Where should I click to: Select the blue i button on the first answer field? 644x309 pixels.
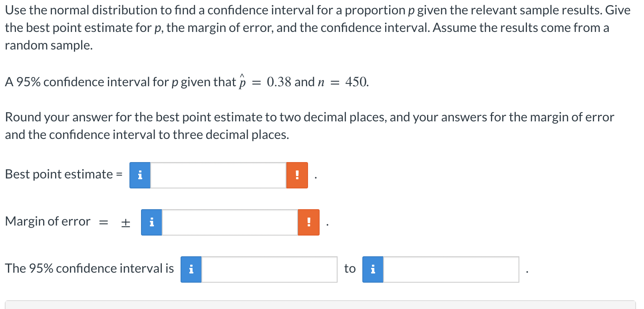(x=139, y=175)
